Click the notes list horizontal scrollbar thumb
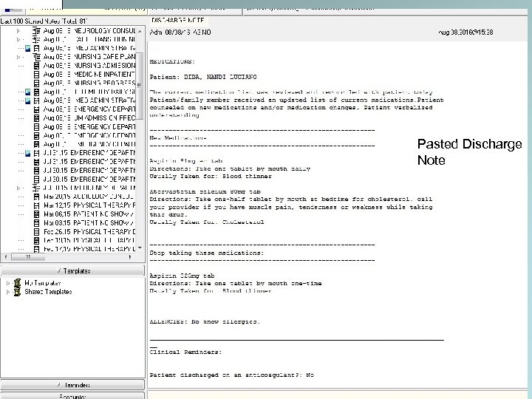The width and height of the screenshot is (532, 399). pos(28,257)
